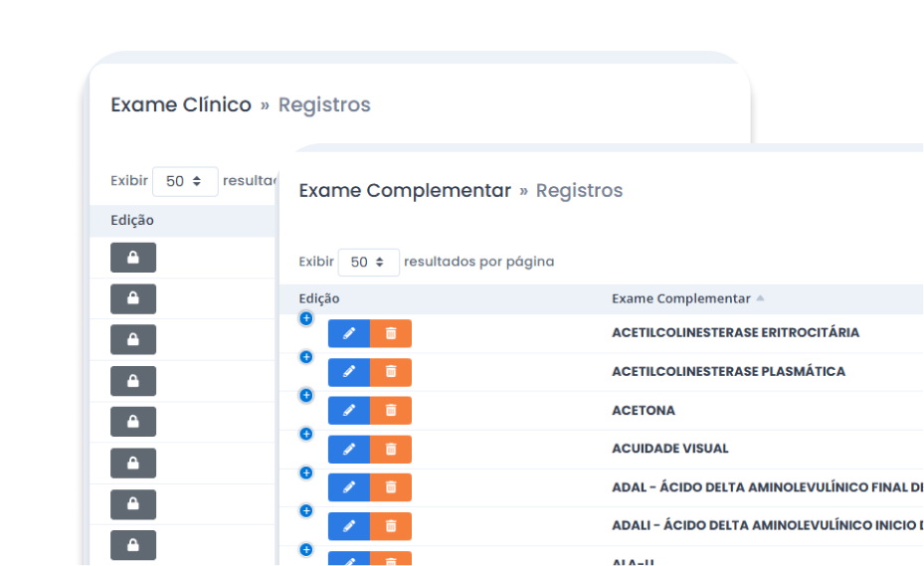The height and width of the screenshot is (566, 924).
Task: Open results-per-page dropdown in Exame Clínico
Action: (185, 182)
